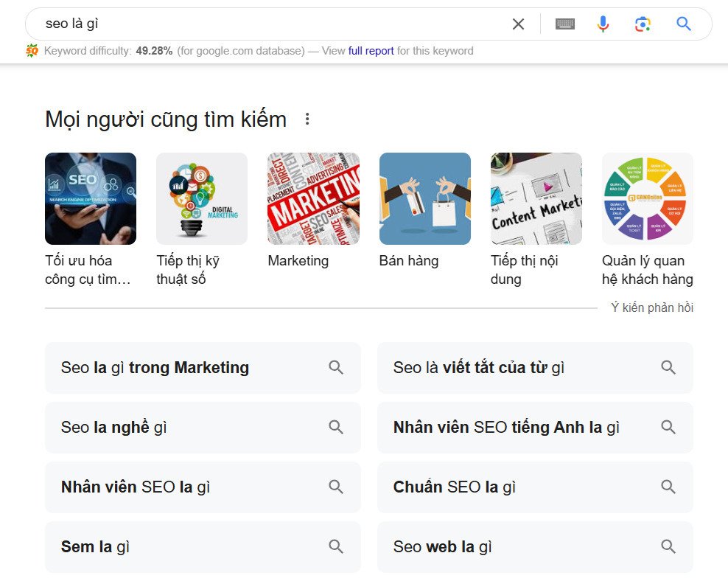Screen dimensions: 728x581
Task: Click the magnifier beside 'Chuẩn SEO la gì'
Action: [668, 487]
